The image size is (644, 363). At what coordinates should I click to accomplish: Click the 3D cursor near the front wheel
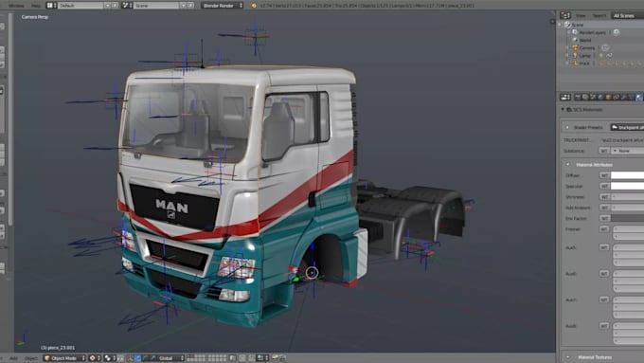[312, 273]
